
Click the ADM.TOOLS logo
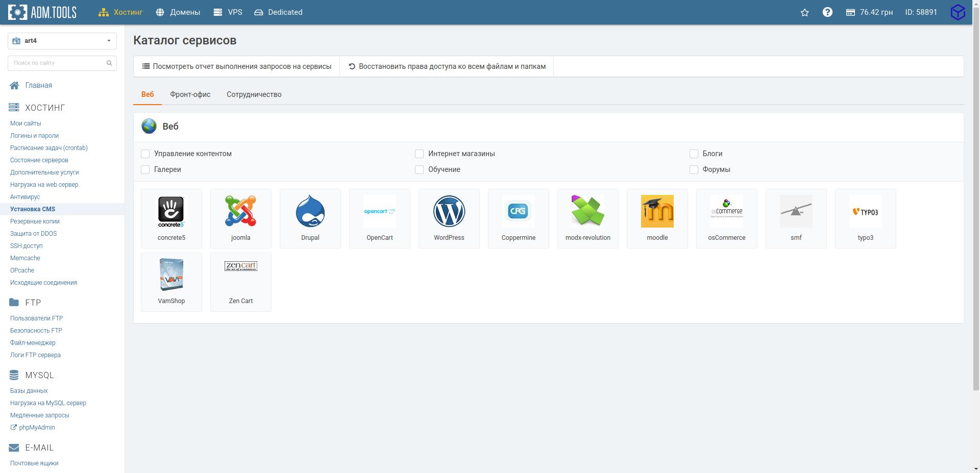[42, 12]
